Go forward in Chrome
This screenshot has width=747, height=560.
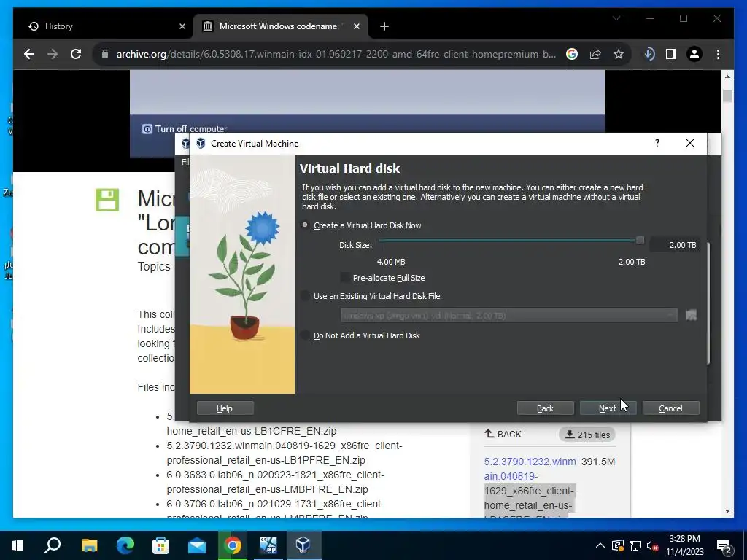(x=53, y=54)
